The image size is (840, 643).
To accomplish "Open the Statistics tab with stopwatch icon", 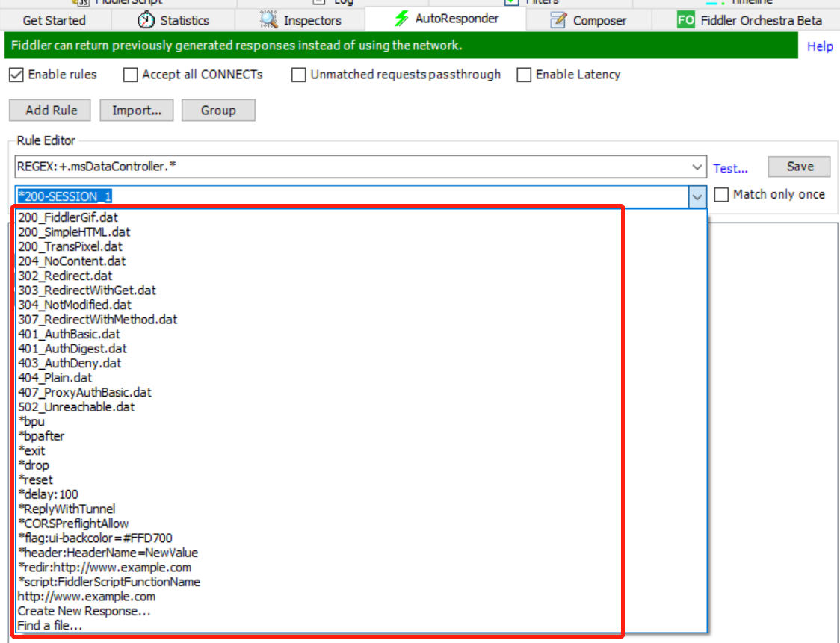I will click(173, 20).
